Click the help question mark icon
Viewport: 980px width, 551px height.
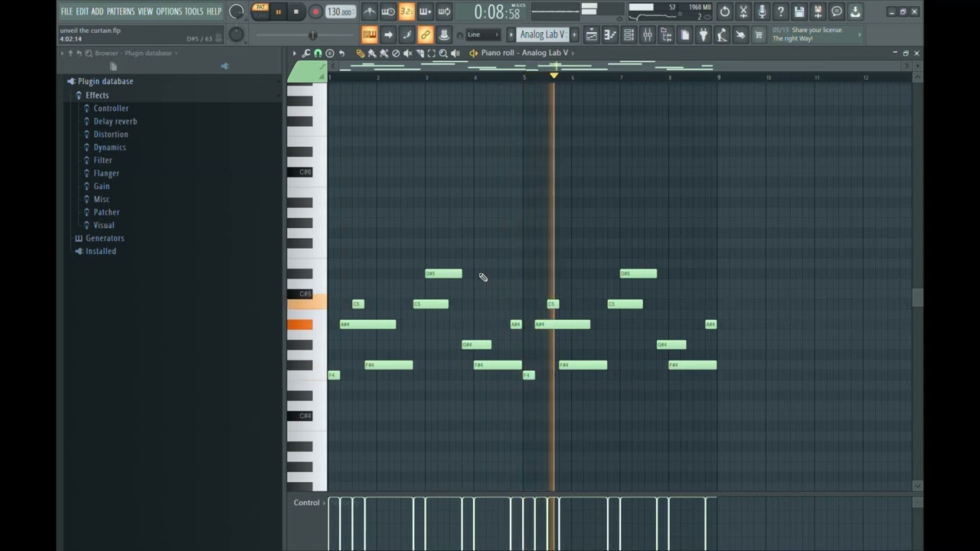point(780,11)
